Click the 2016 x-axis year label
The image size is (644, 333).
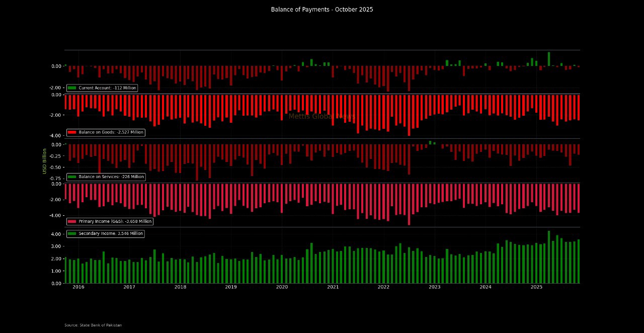tap(78, 287)
